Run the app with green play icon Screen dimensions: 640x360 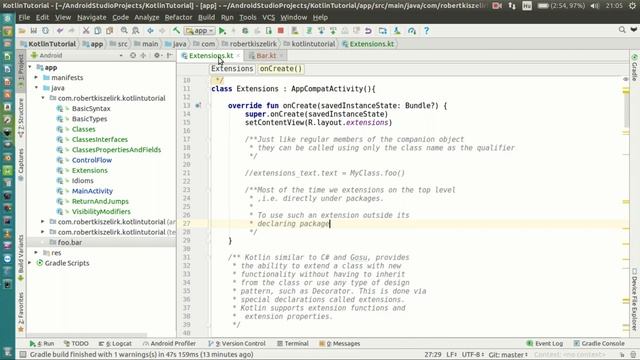(222, 31)
